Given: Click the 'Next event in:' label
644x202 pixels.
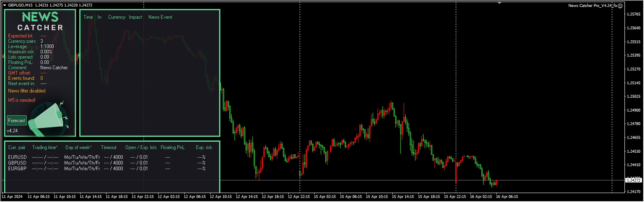Looking at the screenshot, I should (22, 83).
